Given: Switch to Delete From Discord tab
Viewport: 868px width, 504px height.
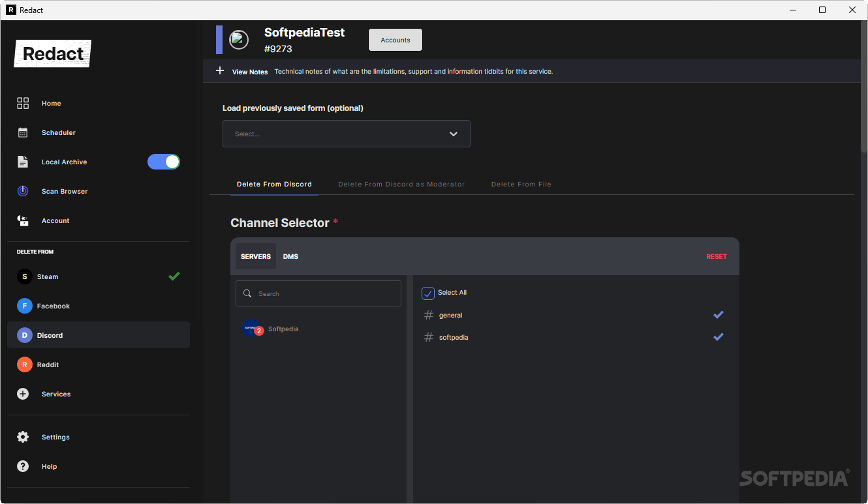Looking at the screenshot, I should 274,185.
